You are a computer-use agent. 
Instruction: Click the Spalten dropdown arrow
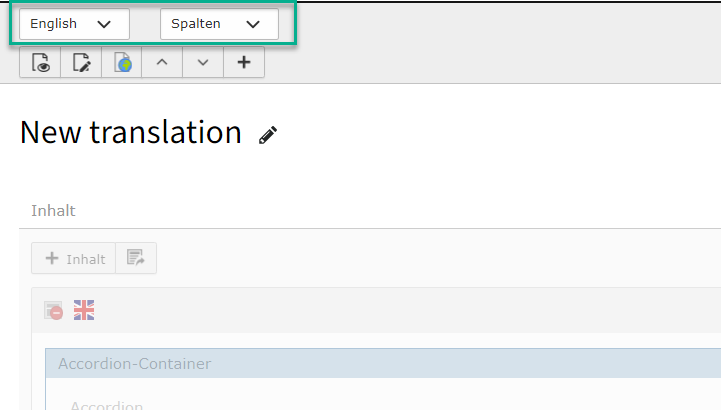tap(252, 24)
